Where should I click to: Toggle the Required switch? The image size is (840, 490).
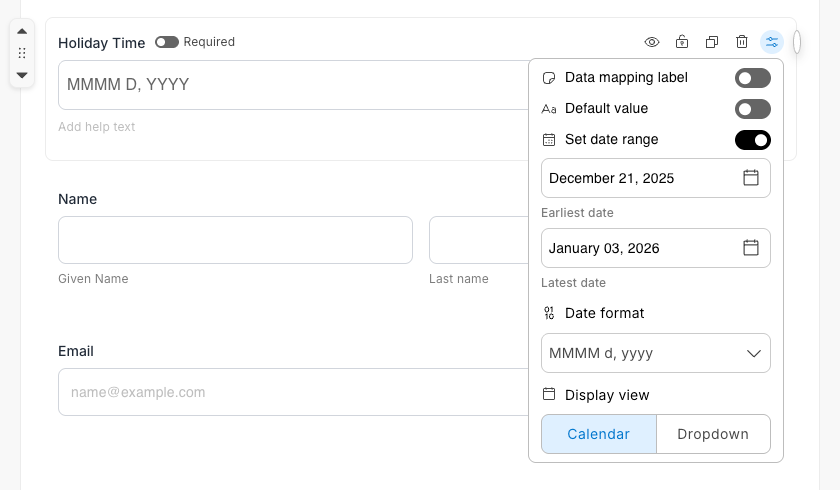tap(167, 42)
